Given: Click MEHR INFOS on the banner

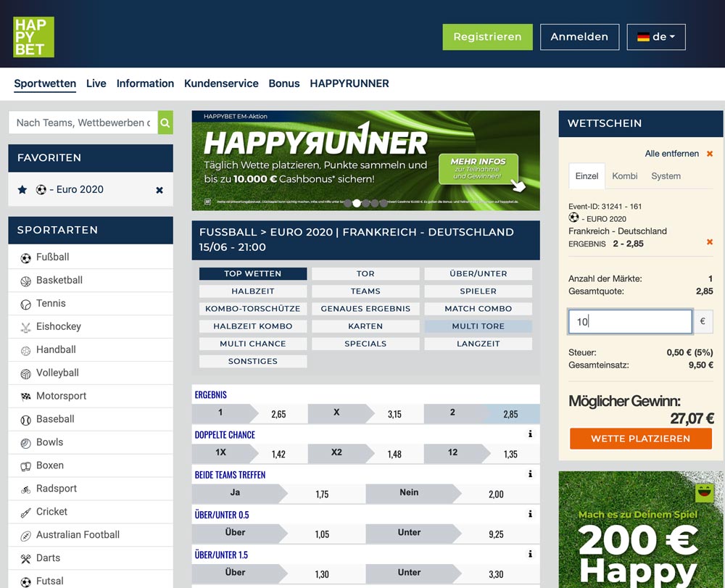Looking at the screenshot, I should pos(478,169).
